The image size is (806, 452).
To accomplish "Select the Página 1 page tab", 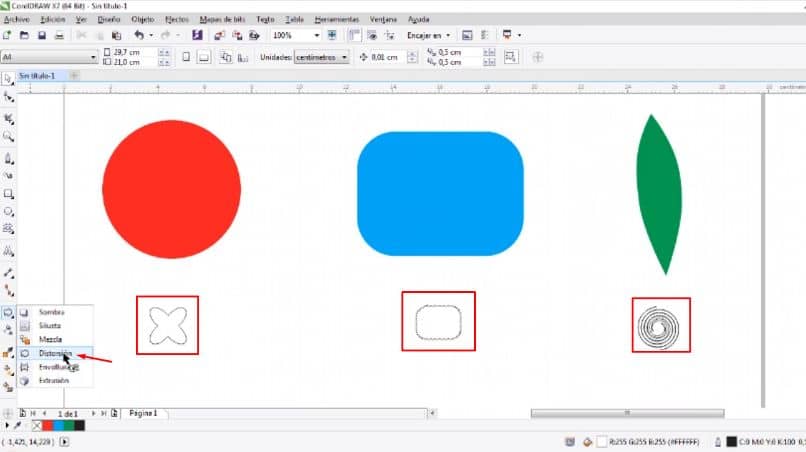I will [143, 413].
